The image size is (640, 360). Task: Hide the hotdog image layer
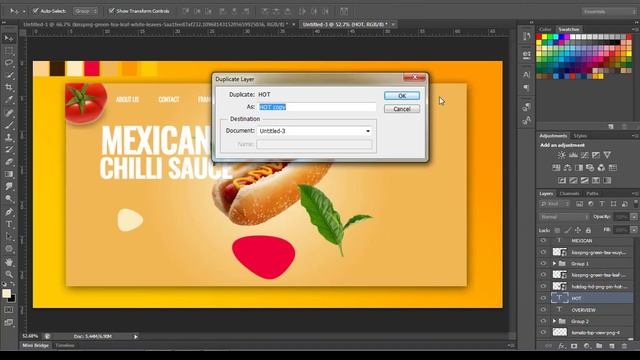click(x=543, y=287)
